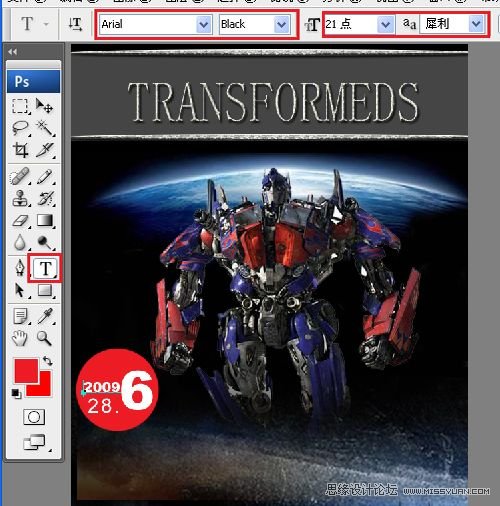Swap foreground and background colors
500x506 pixels.
pyautogui.click(x=48, y=361)
